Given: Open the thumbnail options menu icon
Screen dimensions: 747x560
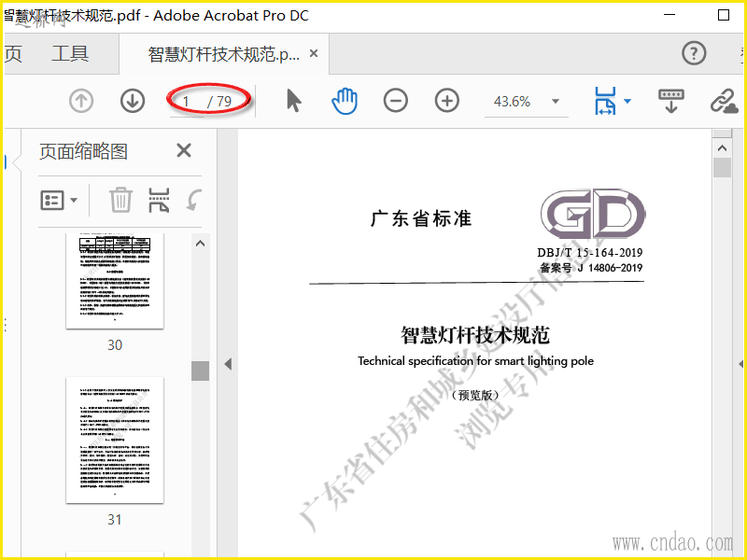Looking at the screenshot, I should click(52, 200).
